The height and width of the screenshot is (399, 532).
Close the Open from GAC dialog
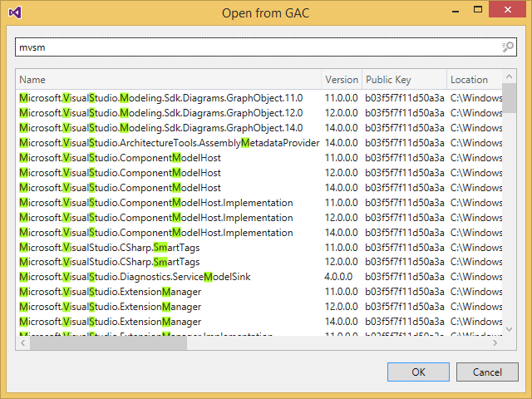(x=511, y=12)
